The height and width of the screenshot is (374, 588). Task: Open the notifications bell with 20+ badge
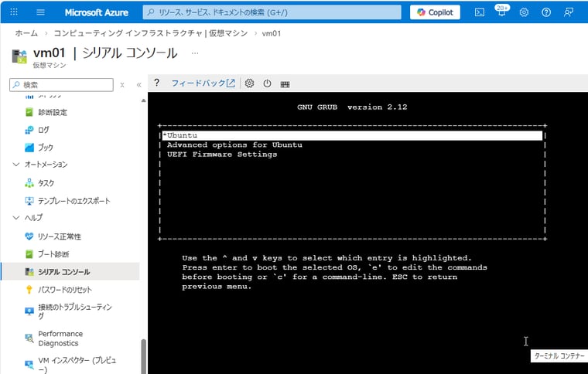pyautogui.click(x=501, y=11)
